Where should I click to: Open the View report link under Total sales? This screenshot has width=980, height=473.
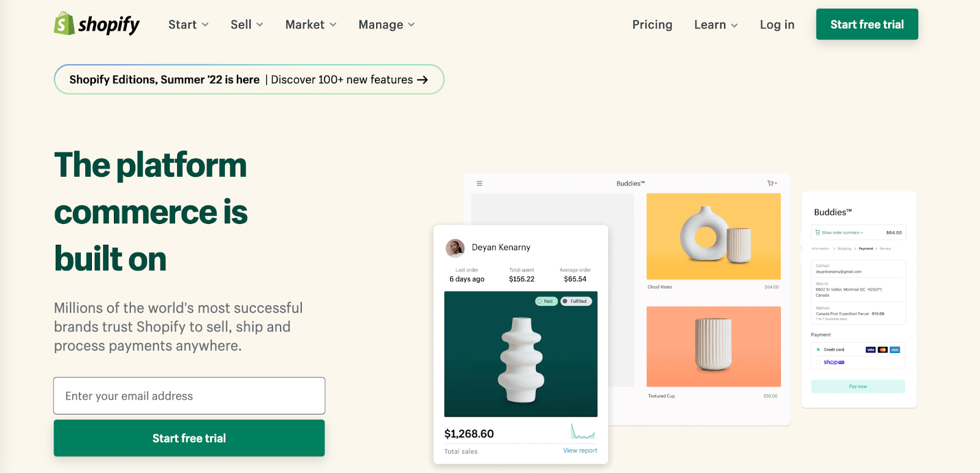(579, 450)
